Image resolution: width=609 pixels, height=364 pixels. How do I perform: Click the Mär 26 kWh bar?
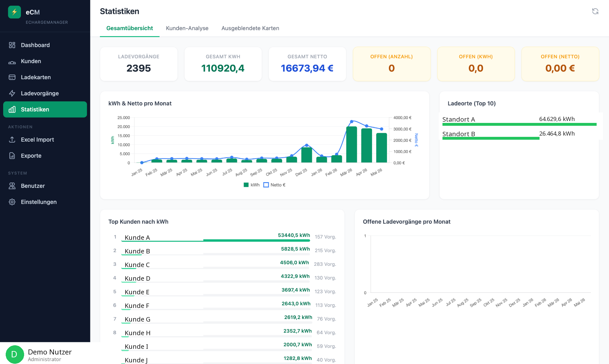[x=351, y=144]
